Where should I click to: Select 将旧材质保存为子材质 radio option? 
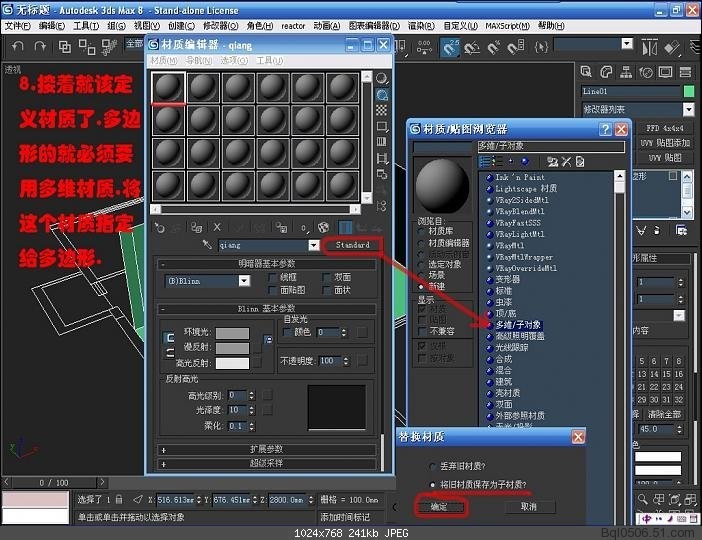pos(432,484)
